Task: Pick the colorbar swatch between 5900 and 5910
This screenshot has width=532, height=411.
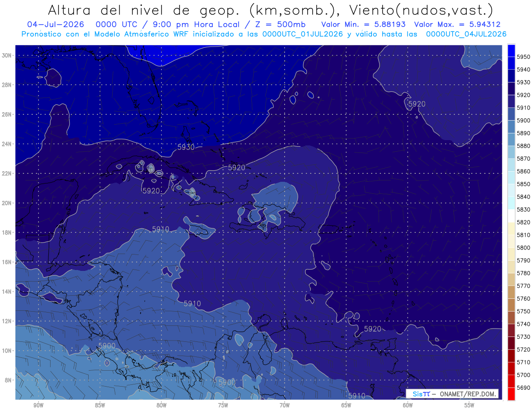Action: click(511, 114)
